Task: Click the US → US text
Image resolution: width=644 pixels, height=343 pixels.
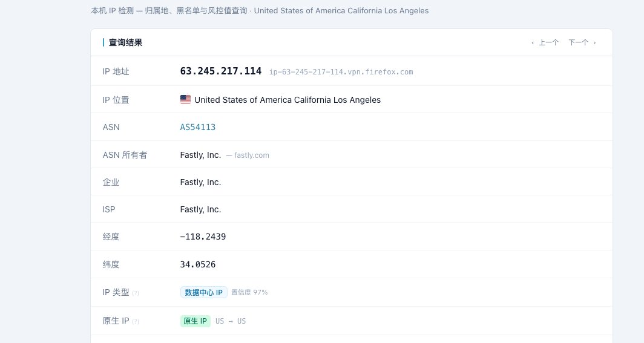Action: (231, 321)
